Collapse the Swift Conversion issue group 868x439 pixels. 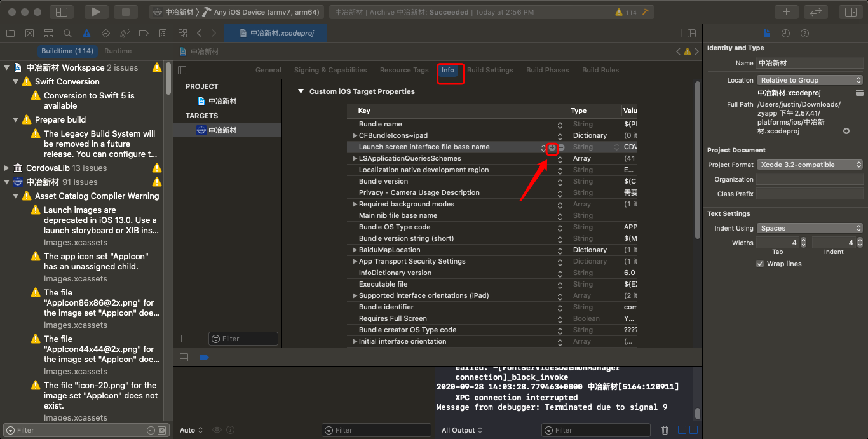[17, 82]
